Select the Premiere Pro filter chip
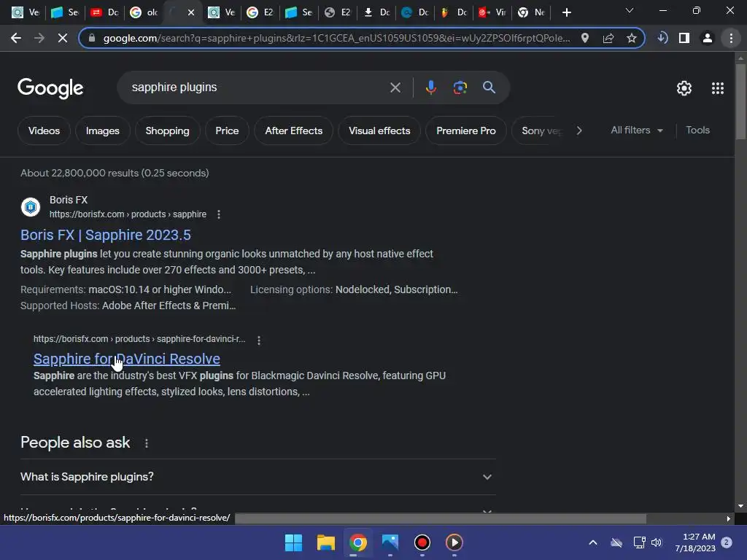The image size is (747, 560). 466,131
